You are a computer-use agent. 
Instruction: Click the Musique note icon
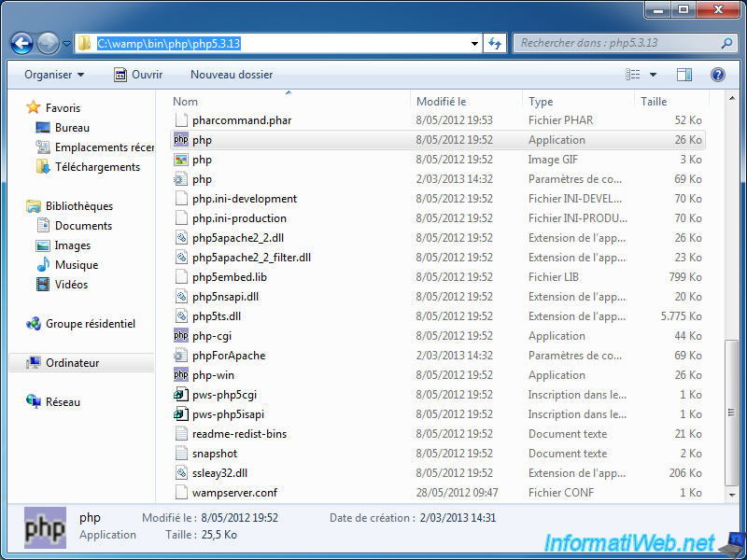(42, 265)
